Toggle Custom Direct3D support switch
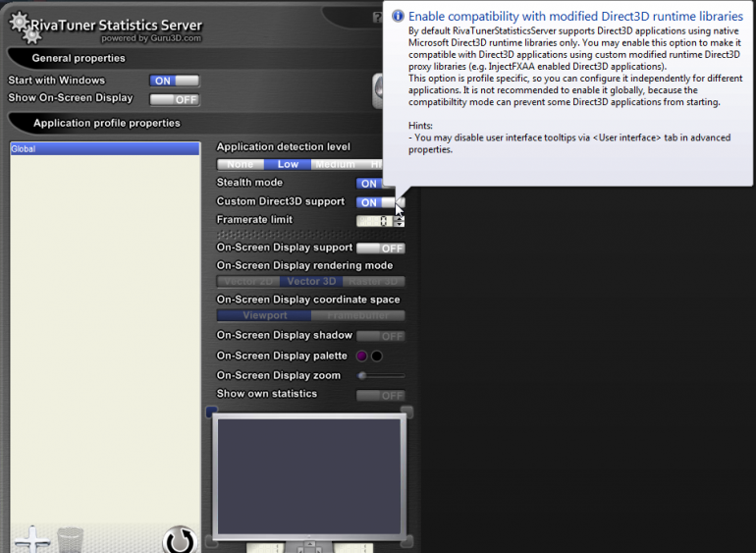The height and width of the screenshot is (553, 756). click(380, 202)
